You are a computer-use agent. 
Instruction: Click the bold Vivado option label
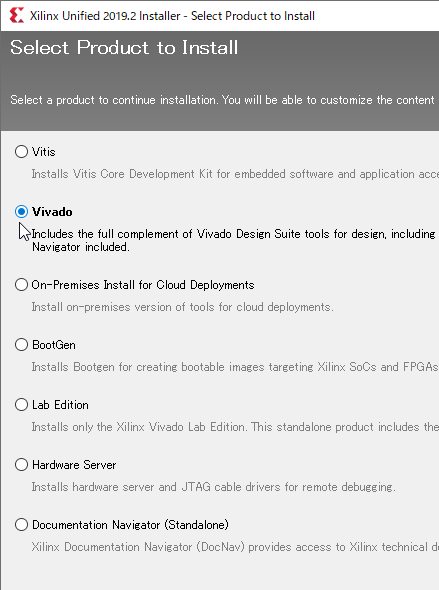52,212
